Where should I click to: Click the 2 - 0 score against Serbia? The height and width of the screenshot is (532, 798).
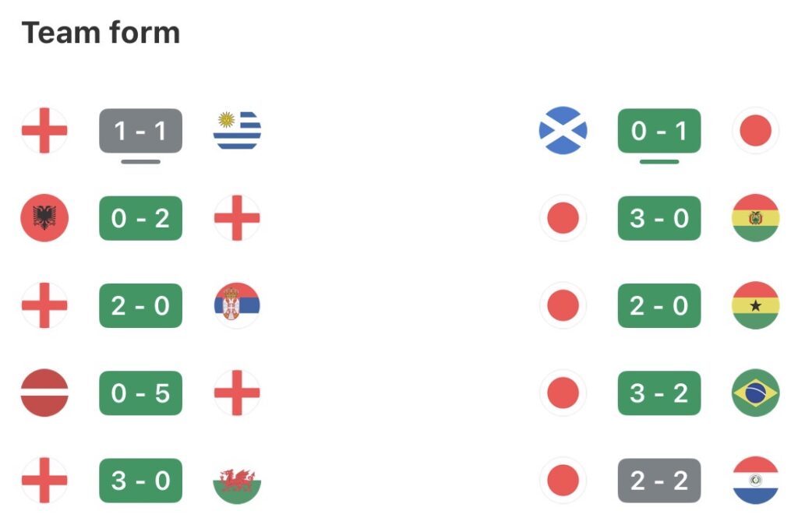pyautogui.click(x=140, y=305)
